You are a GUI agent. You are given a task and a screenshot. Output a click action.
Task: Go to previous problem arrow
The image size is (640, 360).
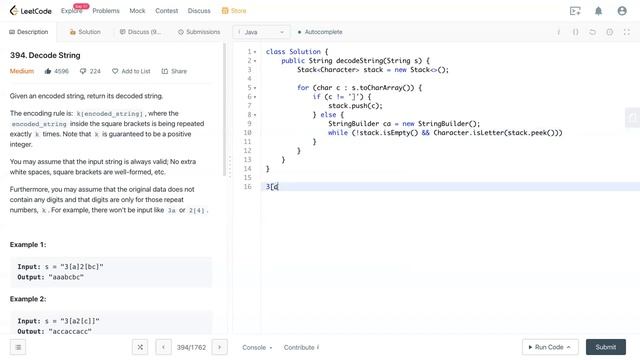click(x=163, y=347)
